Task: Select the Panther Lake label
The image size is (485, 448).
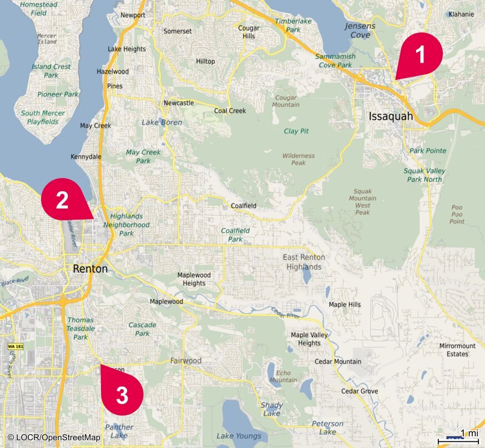Action: [119, 431]
